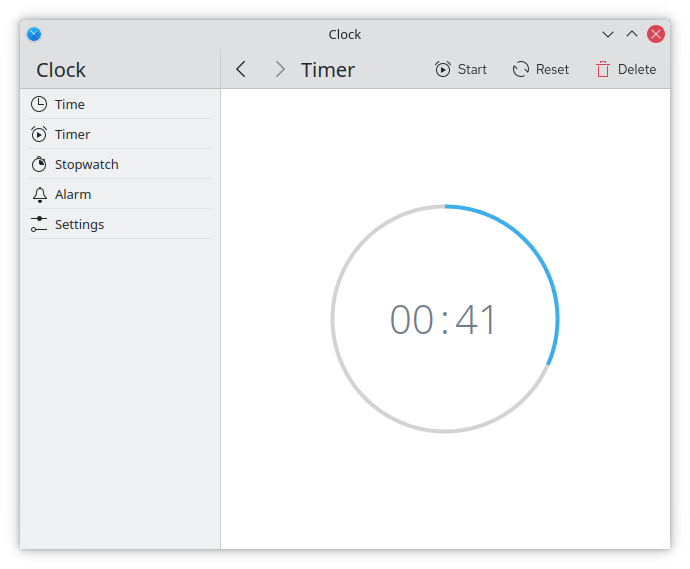Click the Start text label in toolbar
Screen dimensions: 690x569
click(x=472, y=69)
